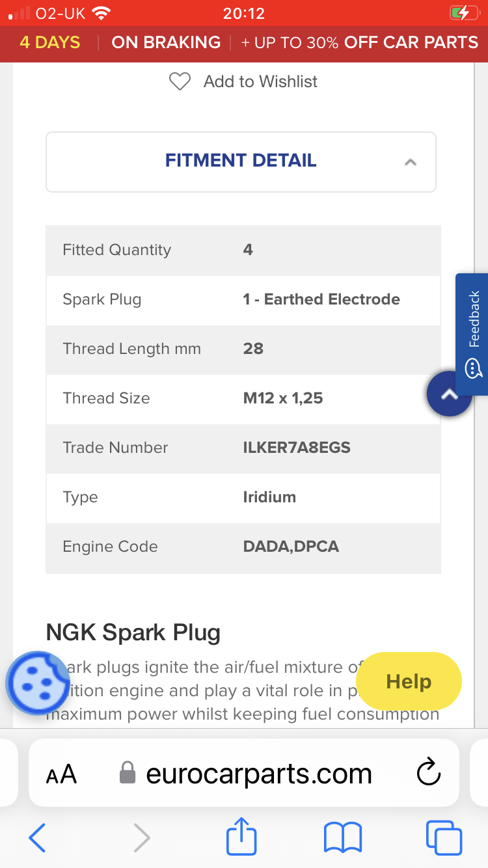This screenshot has height=868, width=488.
Task: Select the Trade Number value ILKER7A8EGS
Action: (x=297, y=448)
